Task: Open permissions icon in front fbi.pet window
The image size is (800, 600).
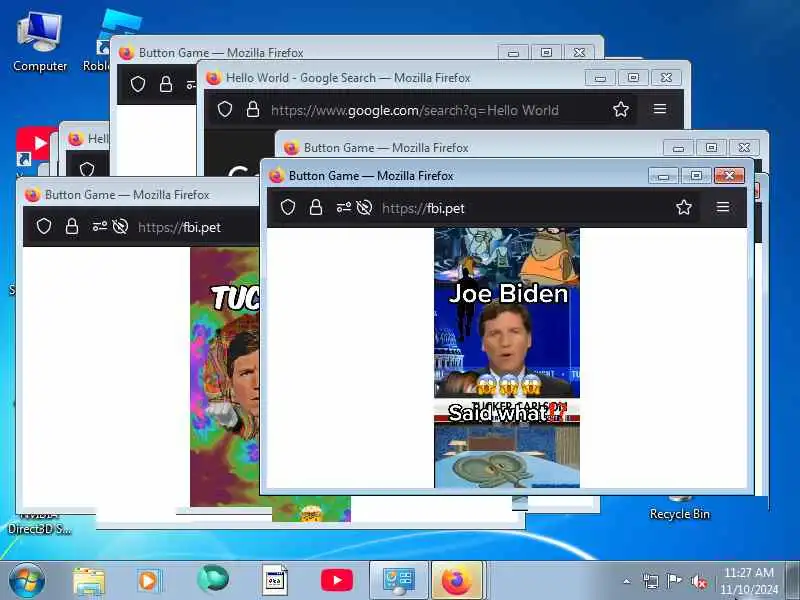Action: (343, 207)
